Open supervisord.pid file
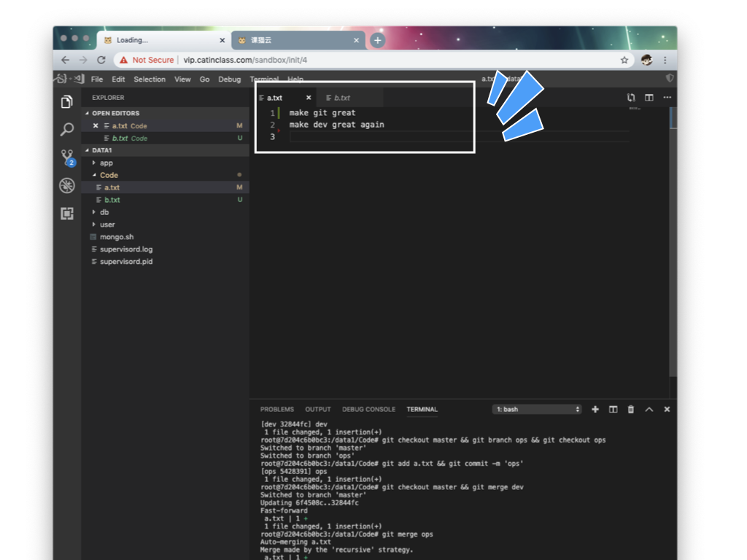This screenshot has height=560, width=747. pos(165,262)
